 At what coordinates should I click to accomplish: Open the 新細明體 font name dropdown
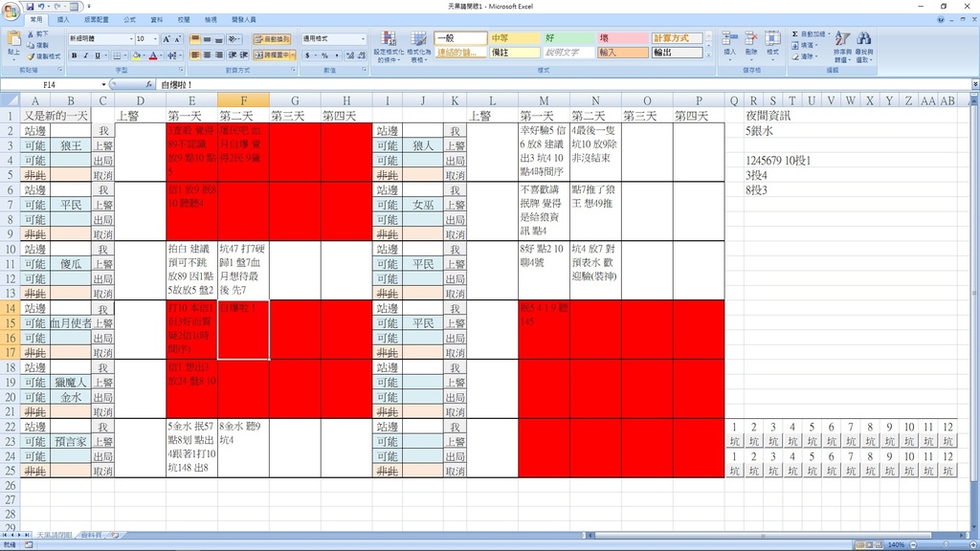[131, 38]
